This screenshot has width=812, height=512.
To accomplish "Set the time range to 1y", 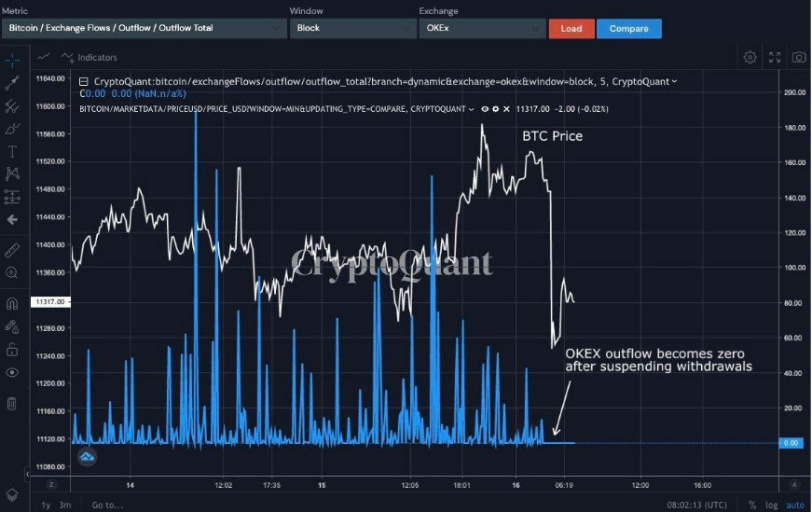I will click(x=46, y=505).
